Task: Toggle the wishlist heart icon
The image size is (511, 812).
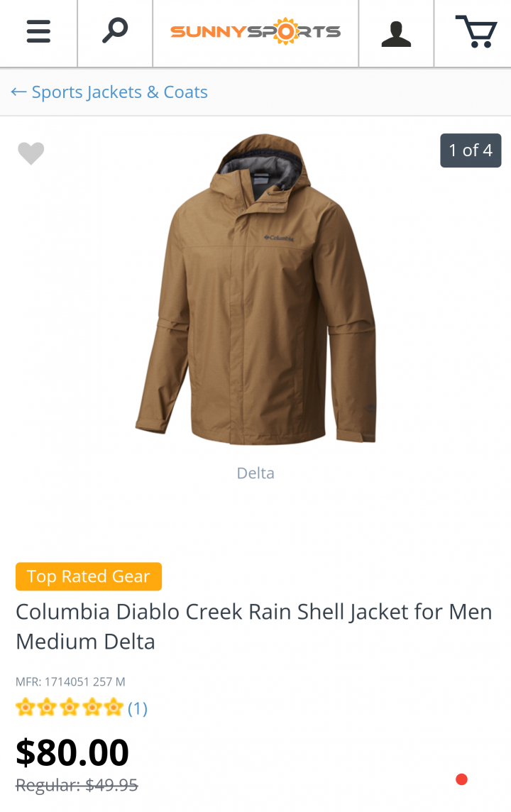Action: pyautogui.click(x=31, y=153)
